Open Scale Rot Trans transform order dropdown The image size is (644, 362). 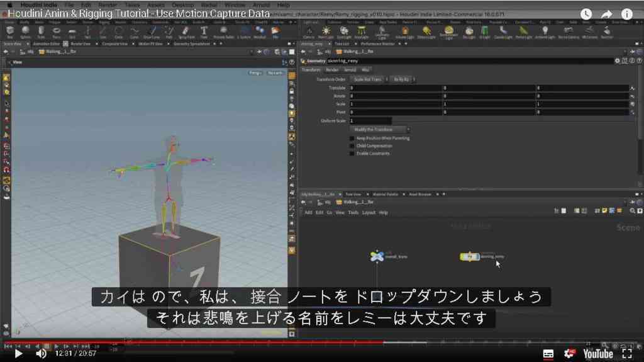(x=369, y=79)
